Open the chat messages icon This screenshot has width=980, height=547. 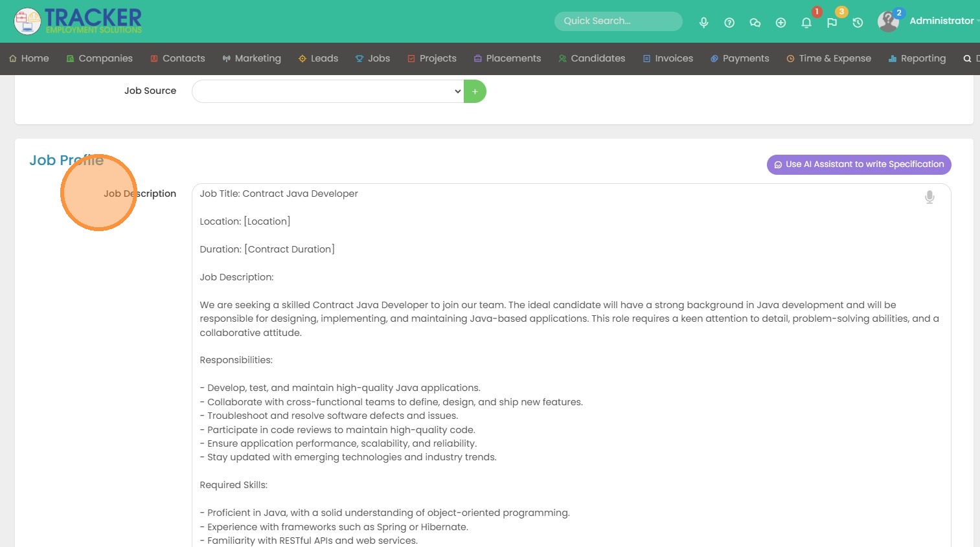point(755,23)
